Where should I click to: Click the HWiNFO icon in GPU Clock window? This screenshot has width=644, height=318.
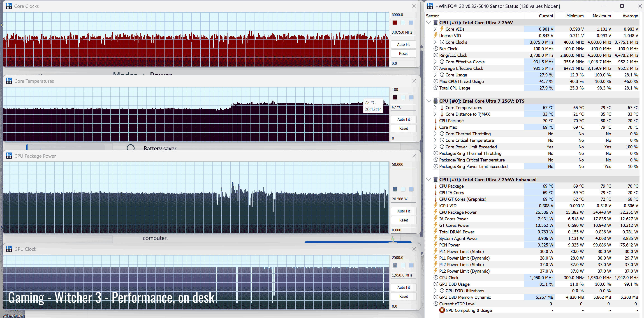[9, 249]
